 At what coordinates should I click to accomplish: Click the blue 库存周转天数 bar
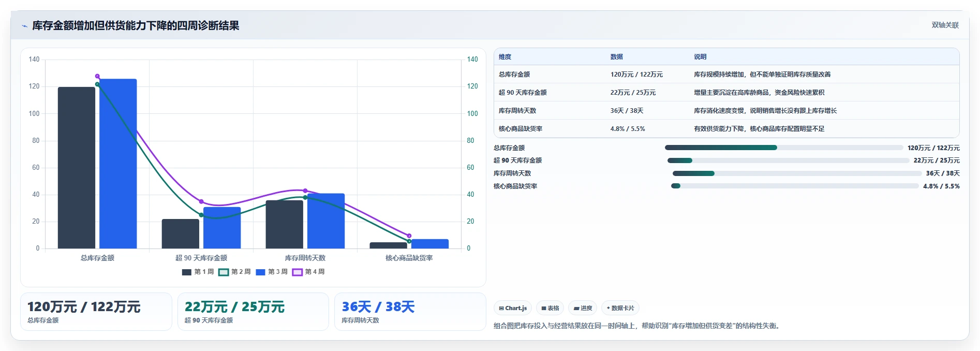[326, 221]
